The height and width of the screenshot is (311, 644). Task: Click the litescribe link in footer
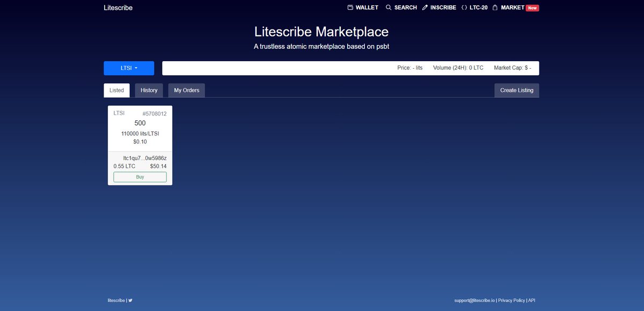point(116,300)
